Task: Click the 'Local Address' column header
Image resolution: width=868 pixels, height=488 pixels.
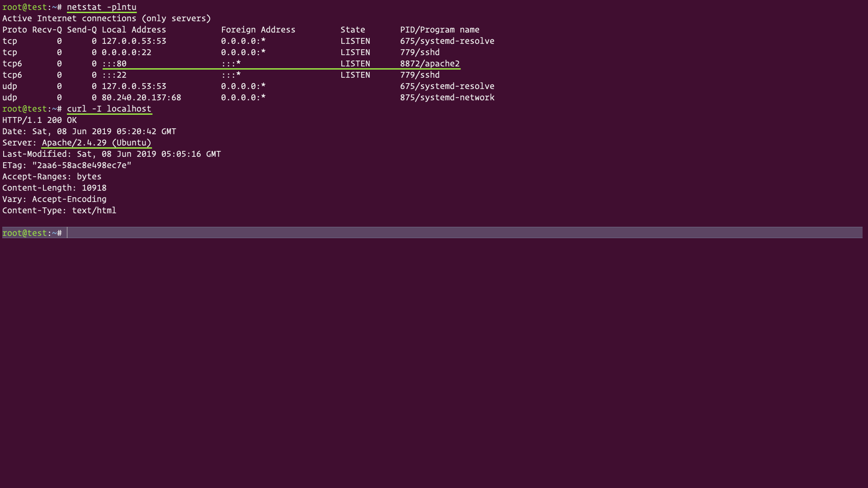Action: [134, 30]
